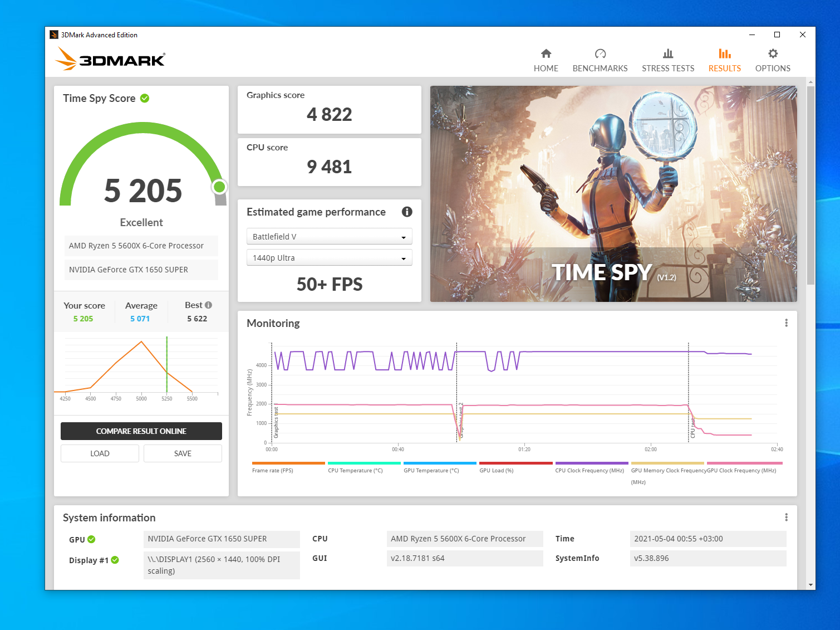Click the LOAD button

pos(100,453)
